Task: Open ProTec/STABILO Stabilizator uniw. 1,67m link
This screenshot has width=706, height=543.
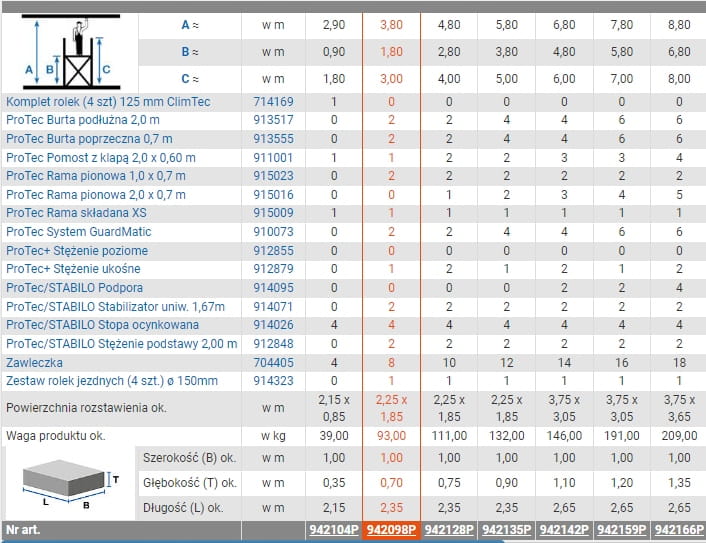Action: click(115, 306)
